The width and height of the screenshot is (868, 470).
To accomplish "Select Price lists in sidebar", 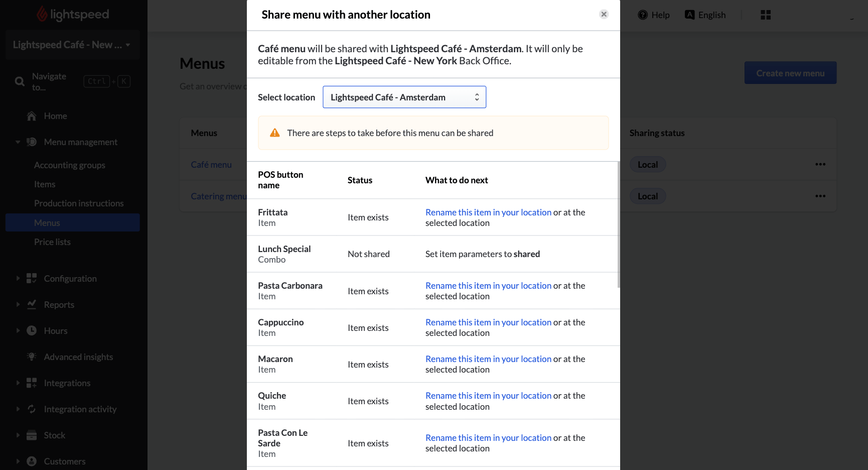I will point(52,242).
